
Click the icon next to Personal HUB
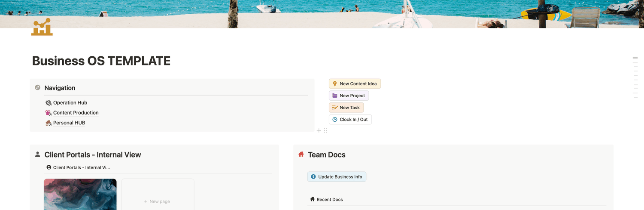tap(49, 123)
